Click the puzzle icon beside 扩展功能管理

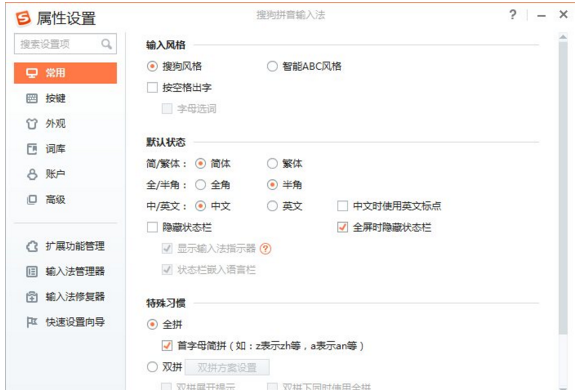coord(32,246)
